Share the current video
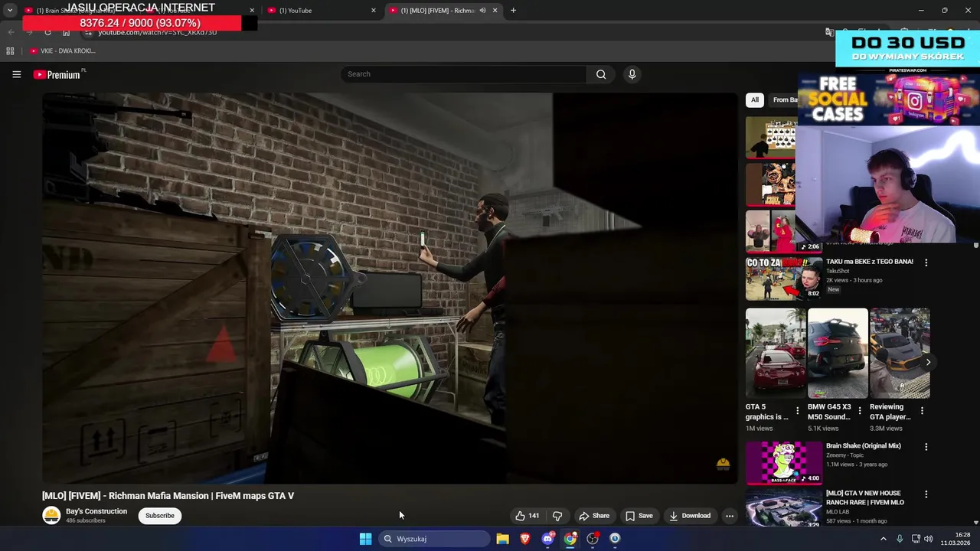The height and width of the screenshot is (551, 980). pyautogui.click(x=594, y=516)
